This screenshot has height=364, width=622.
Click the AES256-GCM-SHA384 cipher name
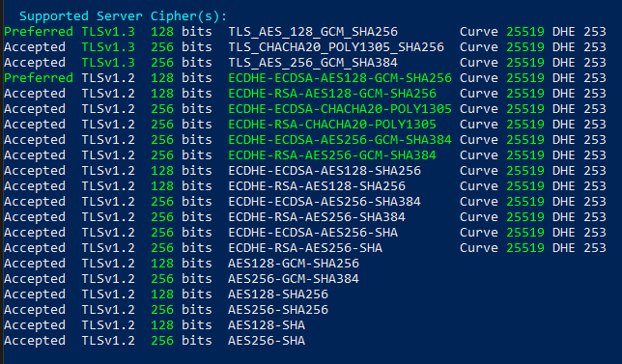(x=294, y=279)
